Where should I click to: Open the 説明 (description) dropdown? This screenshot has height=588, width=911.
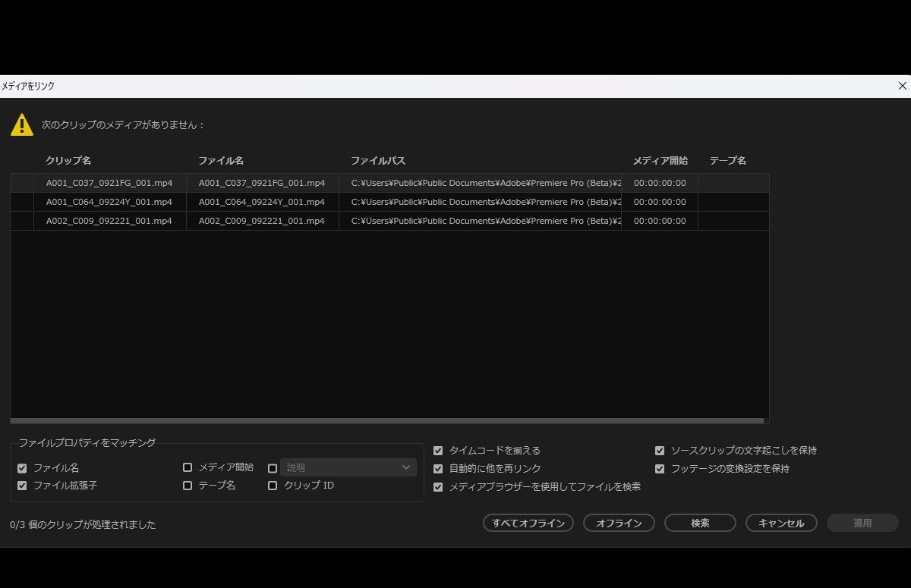click(348, 467)
